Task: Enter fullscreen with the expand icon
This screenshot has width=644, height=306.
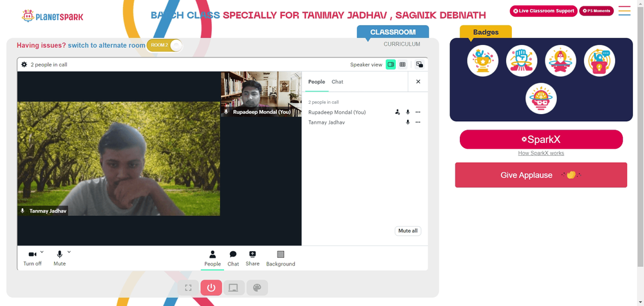Action: [x=188, y=287]
